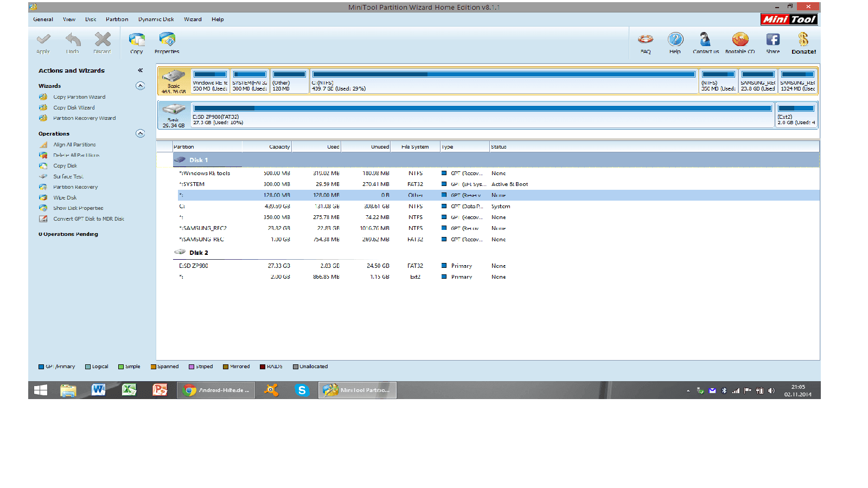
Task: Sort by the Unused column header
Action: [366, 147]
